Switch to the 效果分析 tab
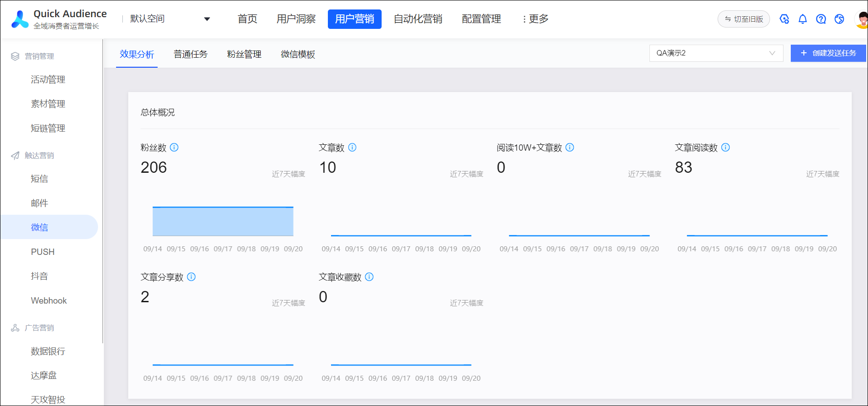This screenshot has width=868, height=406. click(x=137, y=55)
